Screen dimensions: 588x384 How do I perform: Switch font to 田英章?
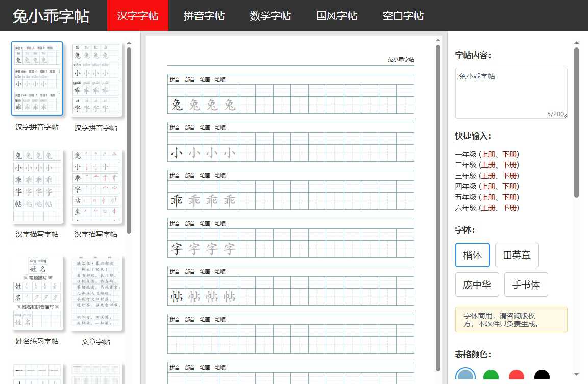[517, 255]
